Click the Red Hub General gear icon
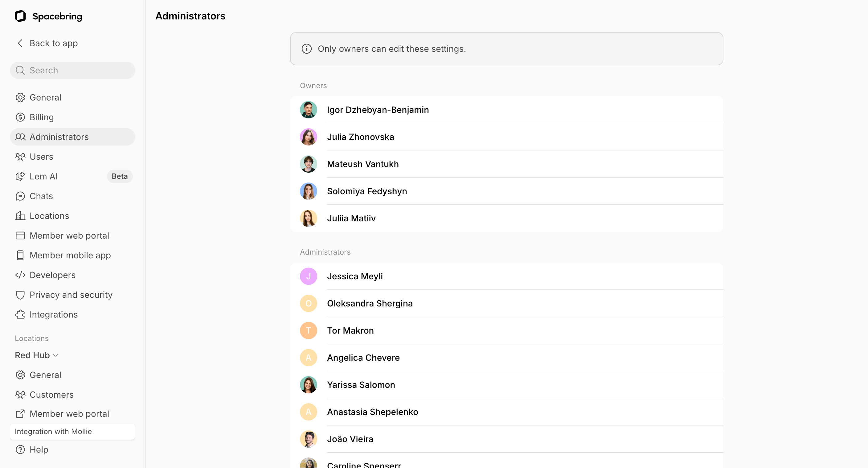This screenshot has height=468, width=868. coord(20,375)
